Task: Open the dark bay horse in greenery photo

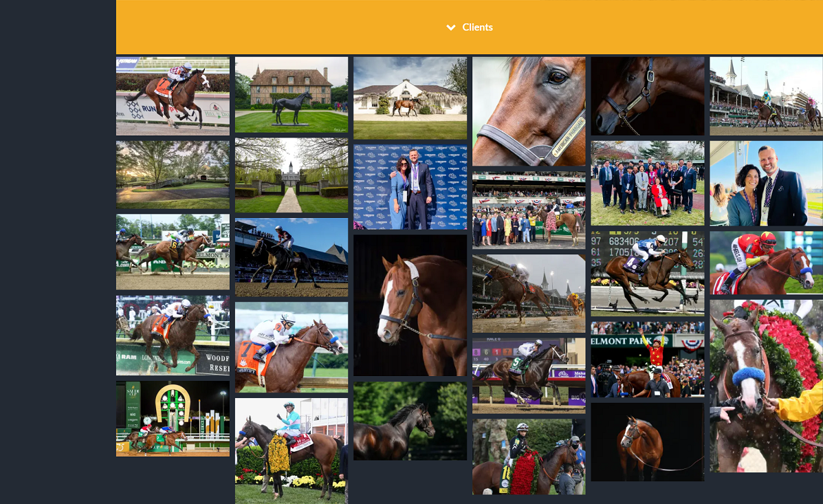Action: [x=410, y=421]
